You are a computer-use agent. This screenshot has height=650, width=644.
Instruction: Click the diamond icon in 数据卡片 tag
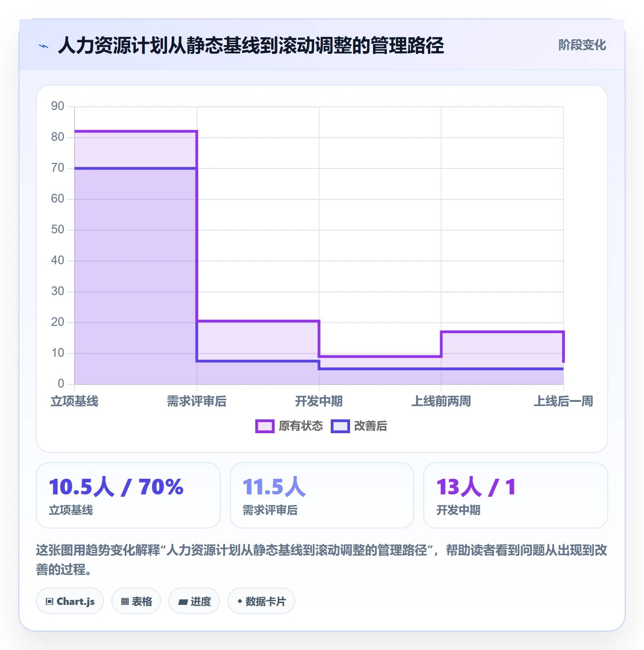point(240,601)
